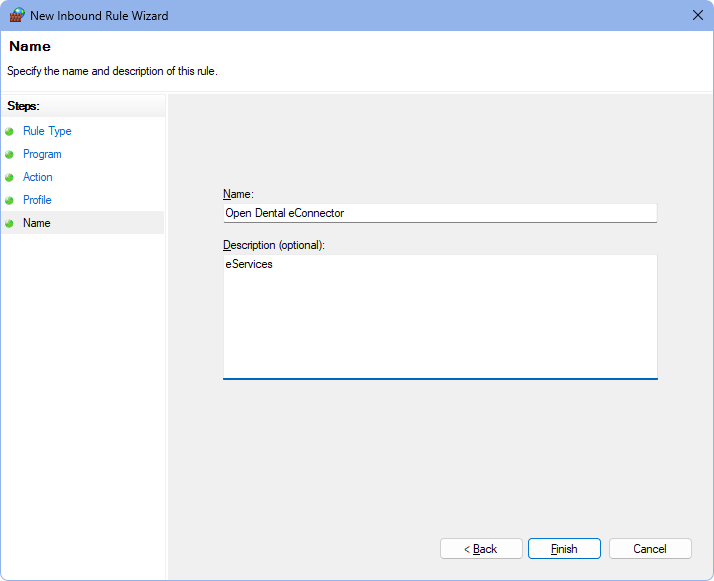Click the green bullet next to Program
Image resolution: width=714 pixels, height=581 pixels.
10,154
